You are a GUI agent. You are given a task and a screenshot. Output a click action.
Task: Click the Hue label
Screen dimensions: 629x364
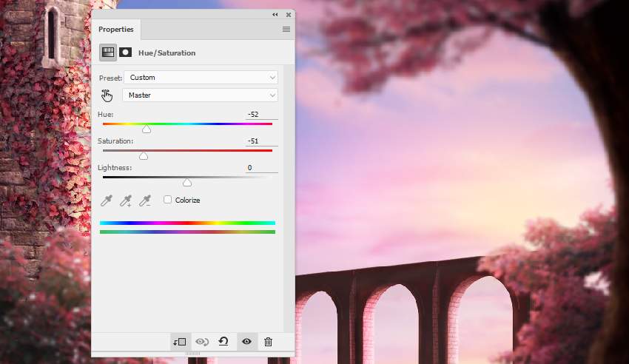pyautogui.click(x=106, y=115)
